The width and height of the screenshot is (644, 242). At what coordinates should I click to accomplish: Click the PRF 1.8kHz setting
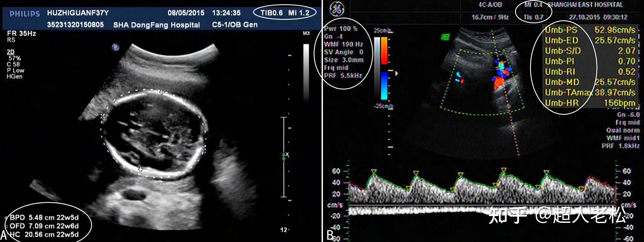621,146
